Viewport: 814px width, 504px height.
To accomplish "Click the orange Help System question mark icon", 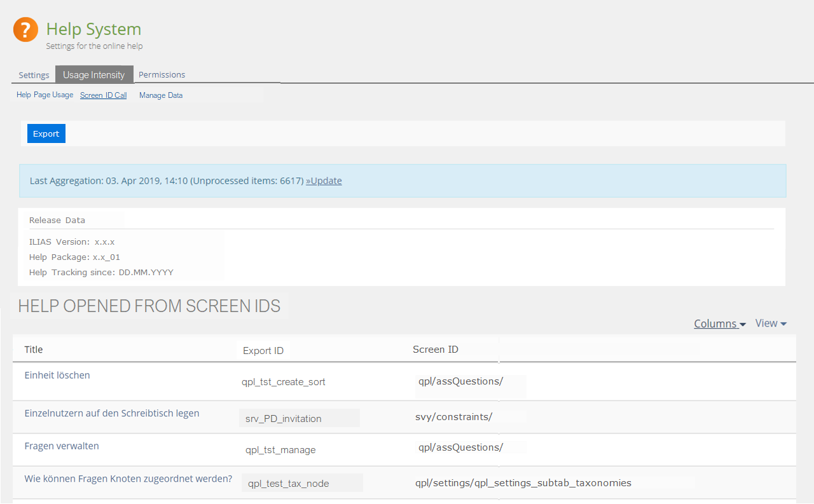I will [x=26, y=30].
